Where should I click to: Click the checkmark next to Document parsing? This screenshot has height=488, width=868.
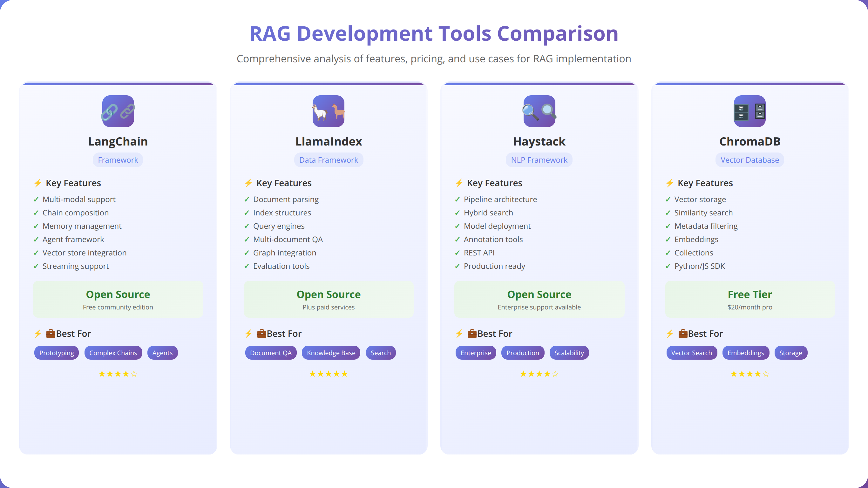coord(247,200)
